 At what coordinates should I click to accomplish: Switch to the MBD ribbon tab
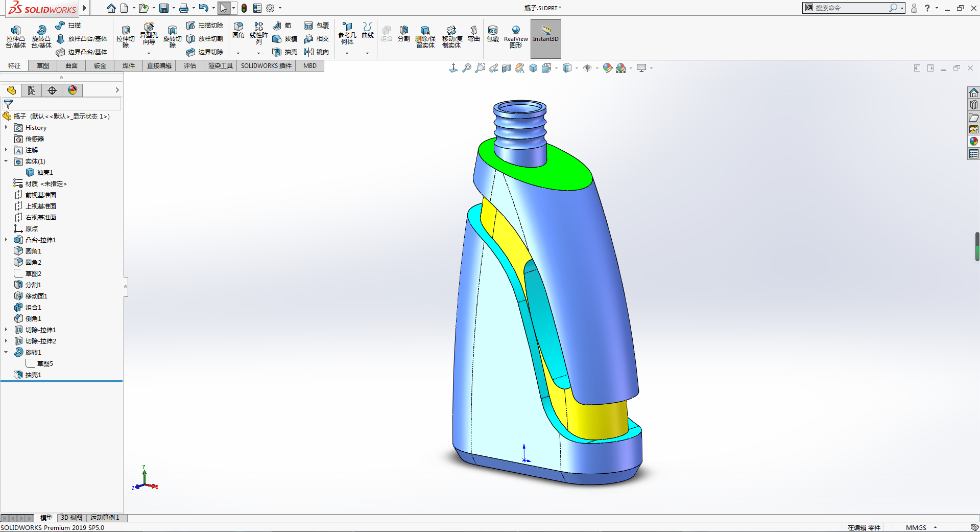click(310, 65)
